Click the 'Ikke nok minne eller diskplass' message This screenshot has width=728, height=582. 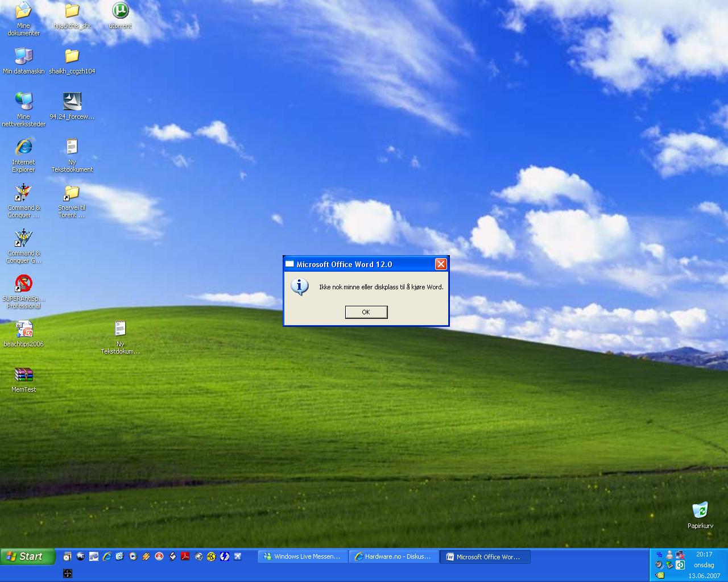(381, 287)
